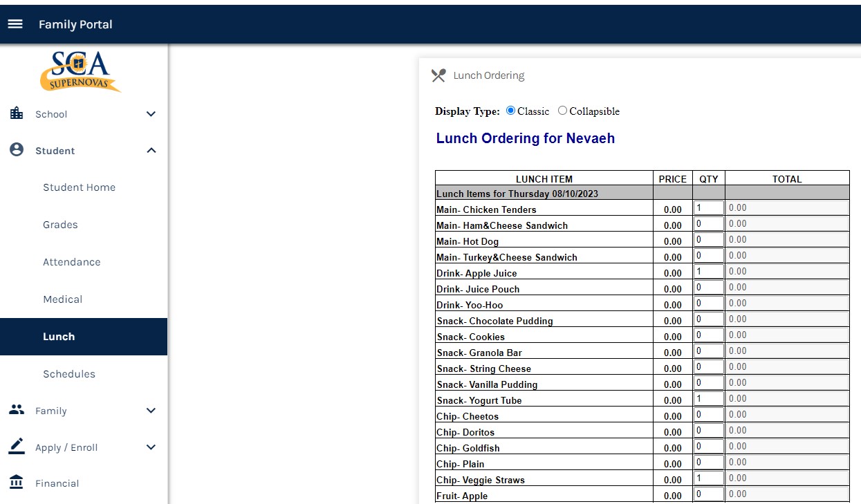Click the School building icon
861x504 pixels.
click(17, 113)
